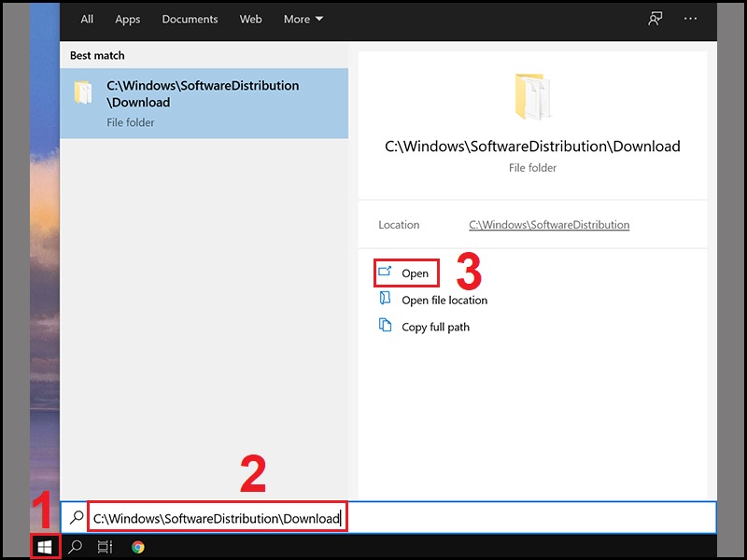747x560 pixels.
Task: Switch to the Apps search filter
Action: [x=127, y=20]
